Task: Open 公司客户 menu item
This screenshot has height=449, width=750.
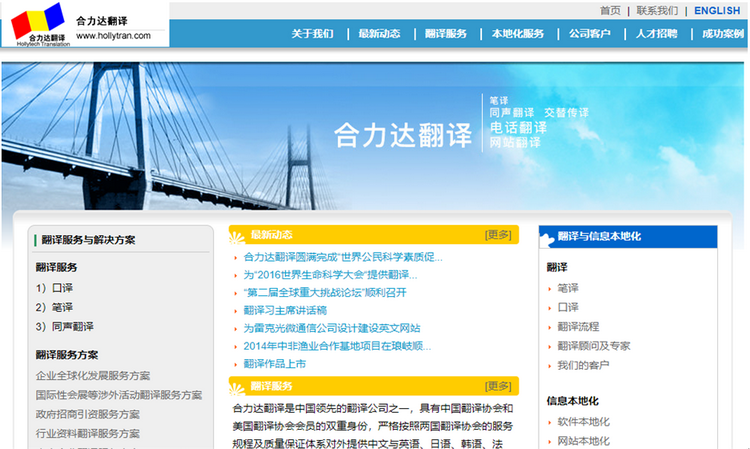Action: pos(590,33)
